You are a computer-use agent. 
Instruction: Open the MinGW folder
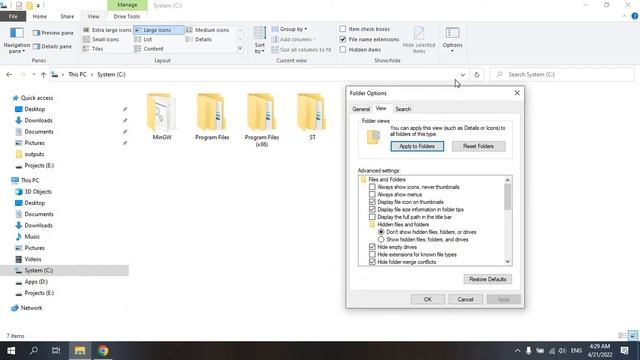click(162, 117)
